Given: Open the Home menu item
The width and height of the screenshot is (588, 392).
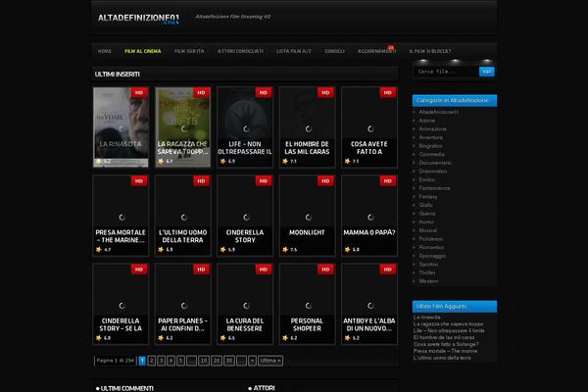Looking at the screenshot, I should coord(105,51).
